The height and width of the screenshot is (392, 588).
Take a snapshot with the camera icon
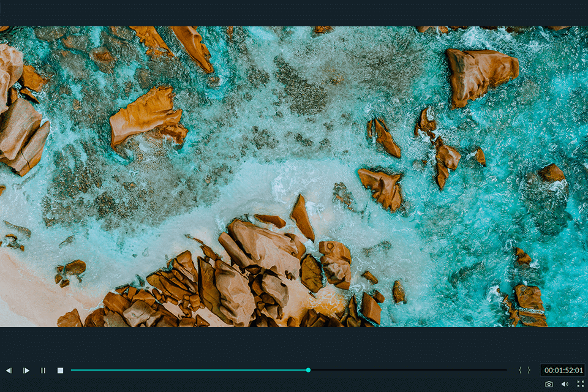click(x=549, y=384)
